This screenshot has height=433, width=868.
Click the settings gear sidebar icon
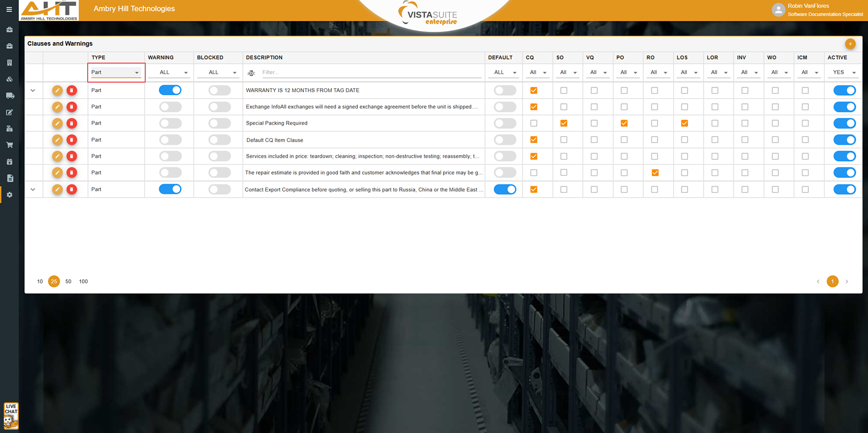pos(9,195)
